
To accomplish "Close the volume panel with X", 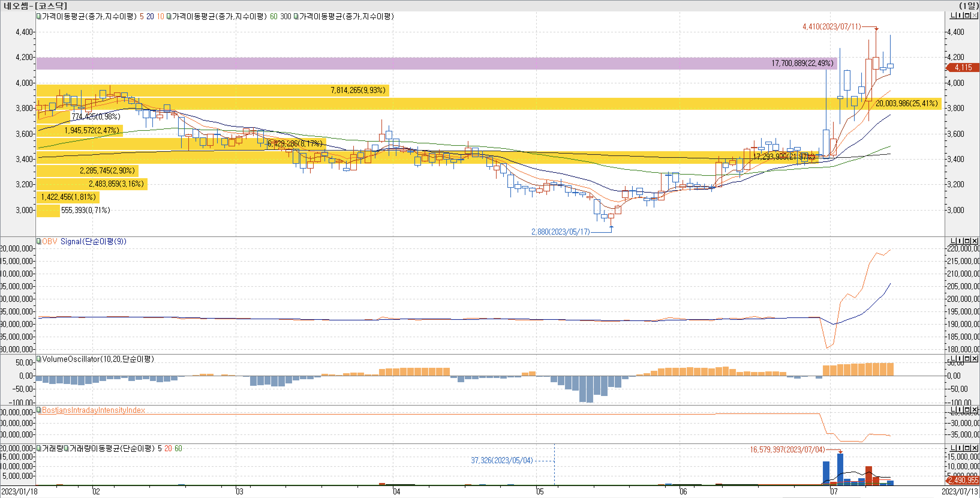I will 974,448.
